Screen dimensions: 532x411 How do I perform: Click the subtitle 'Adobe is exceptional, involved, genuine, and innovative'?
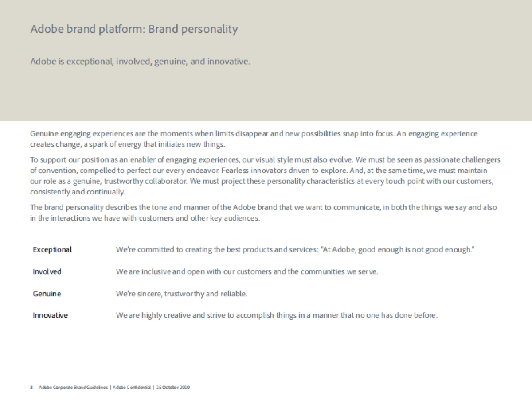coord(140,62)
